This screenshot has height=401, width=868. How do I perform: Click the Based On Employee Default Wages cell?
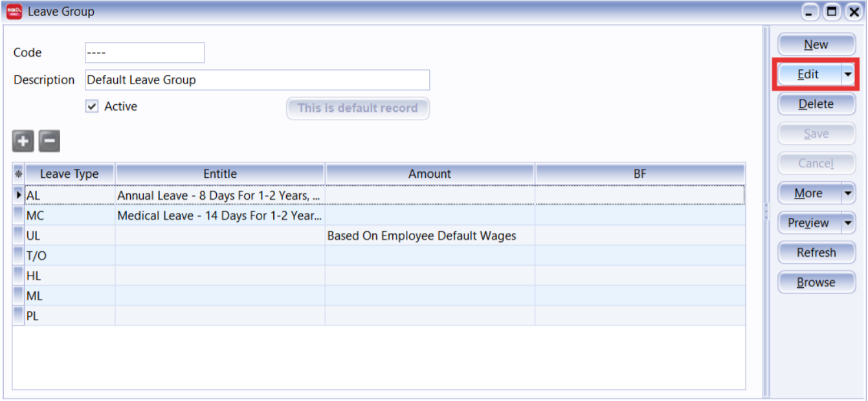(430, 235)
